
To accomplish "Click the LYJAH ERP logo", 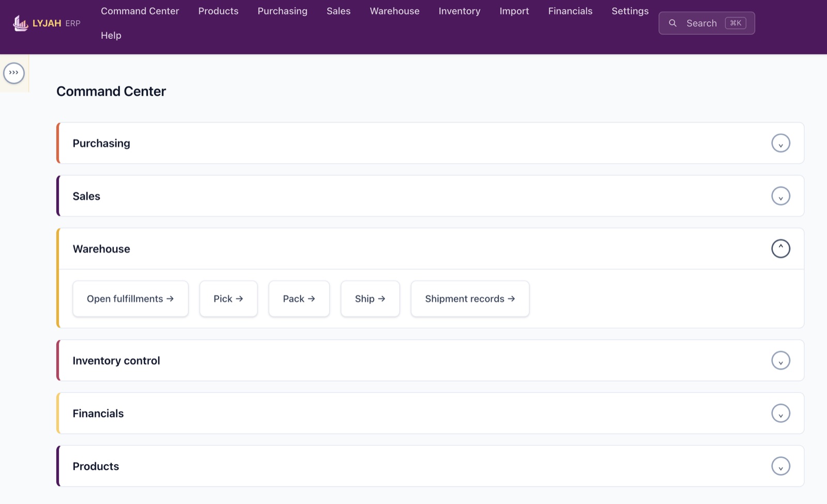I will point(47,23).
